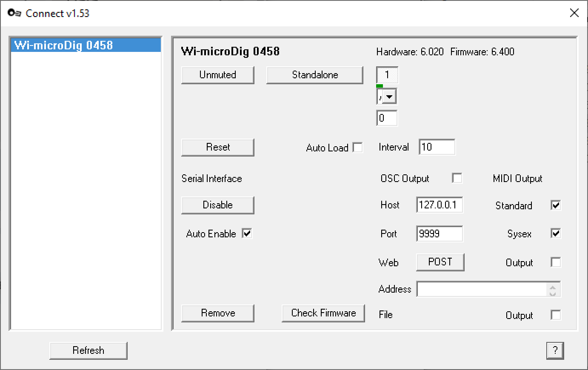Click the Hardware: 6.020 text
Screen dimensions: 588x370
[410, 52]
